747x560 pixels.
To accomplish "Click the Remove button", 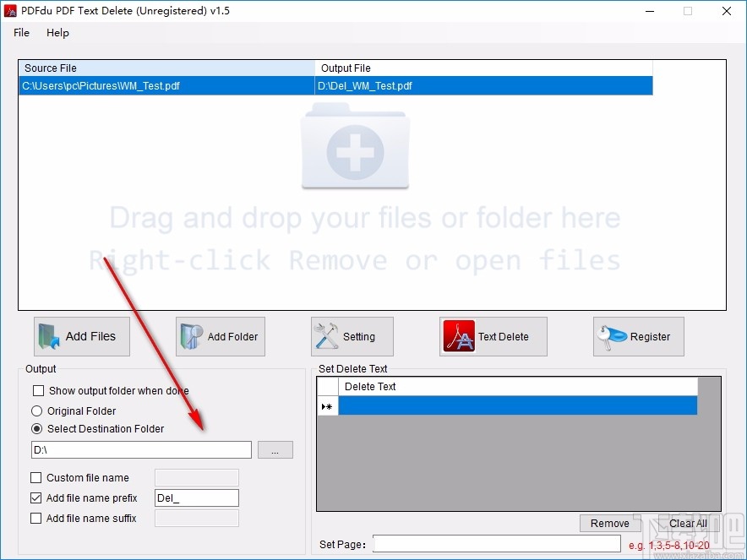I will pyautogui.click(x=609, y=523).
